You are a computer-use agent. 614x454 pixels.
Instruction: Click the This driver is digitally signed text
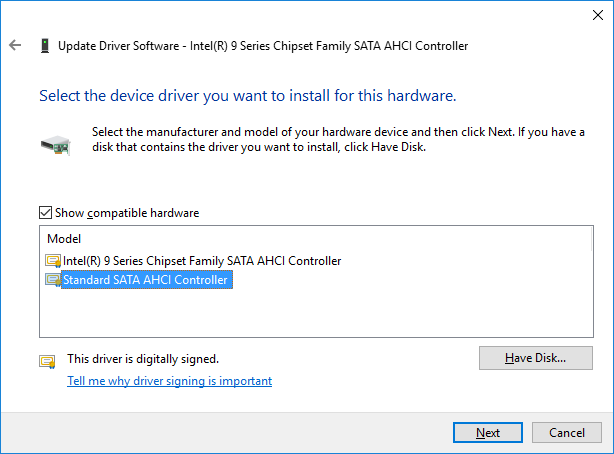click(142, 358)
